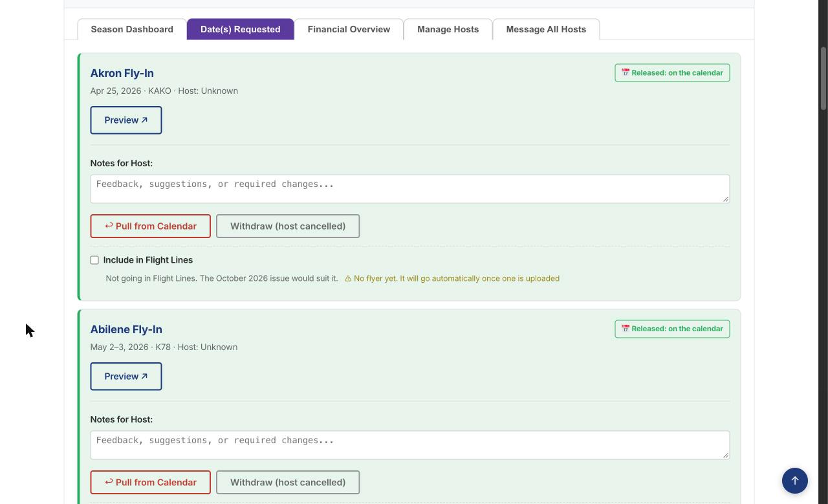This screenshot has width=828, height=504.
Task: Switch to the Financial Overview tab
Action: tap(349, 29)
